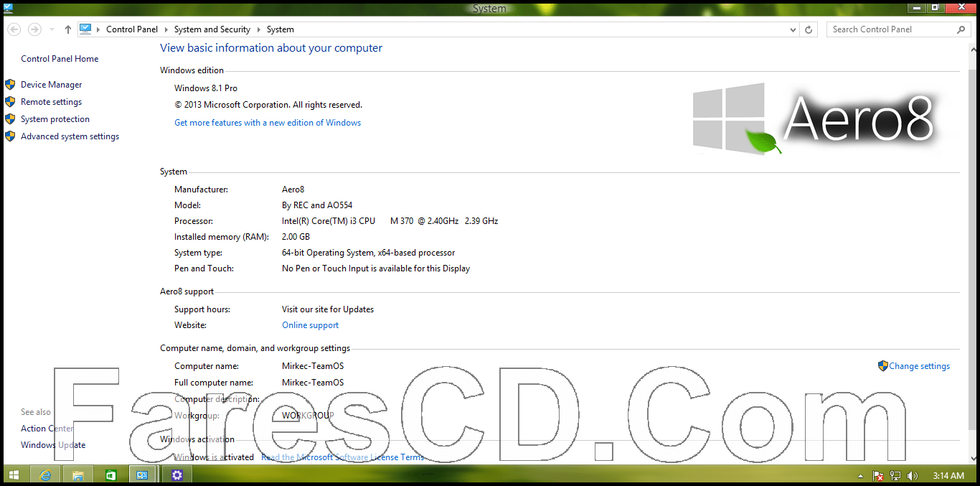Click the Intel Core i3 processor value
Viewport: 980px width, 486px height.
tap(390, 221)
